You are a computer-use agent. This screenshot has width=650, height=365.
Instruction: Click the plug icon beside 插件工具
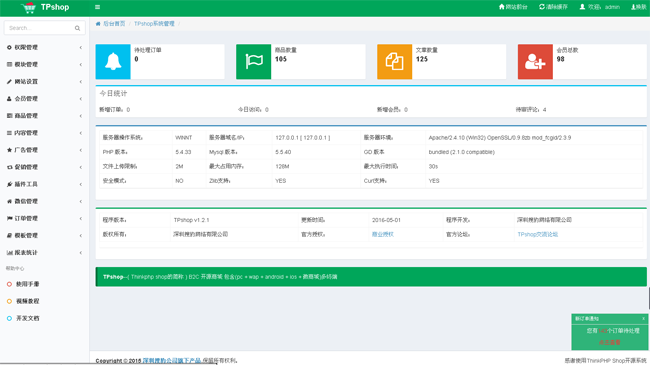(9, 184)
